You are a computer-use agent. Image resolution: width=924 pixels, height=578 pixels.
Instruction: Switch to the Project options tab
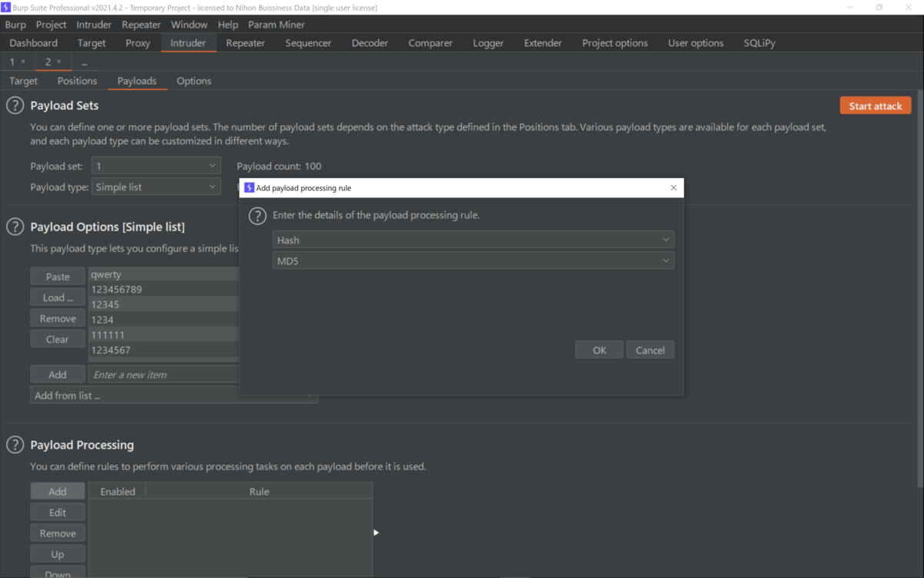click(615, 43)
